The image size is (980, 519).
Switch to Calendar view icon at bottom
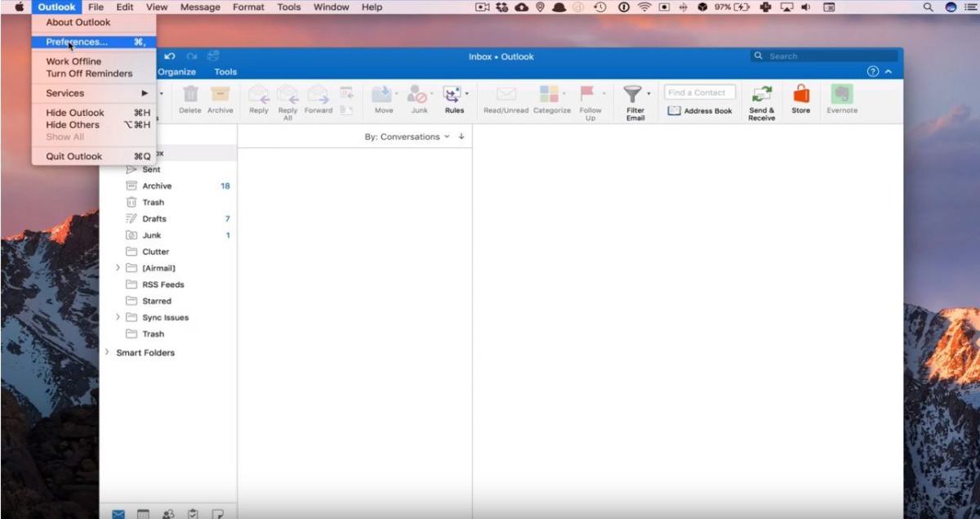point(143,514)
